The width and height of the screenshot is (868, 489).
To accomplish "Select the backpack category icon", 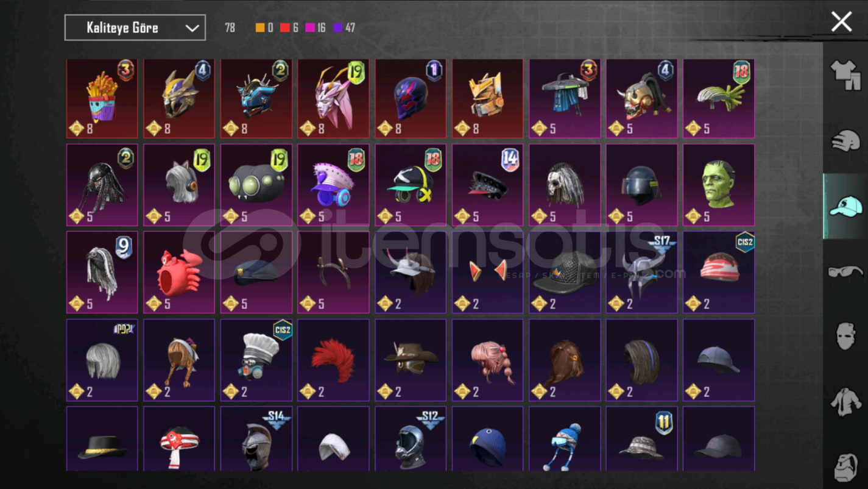I will click(x=846, y=468).
